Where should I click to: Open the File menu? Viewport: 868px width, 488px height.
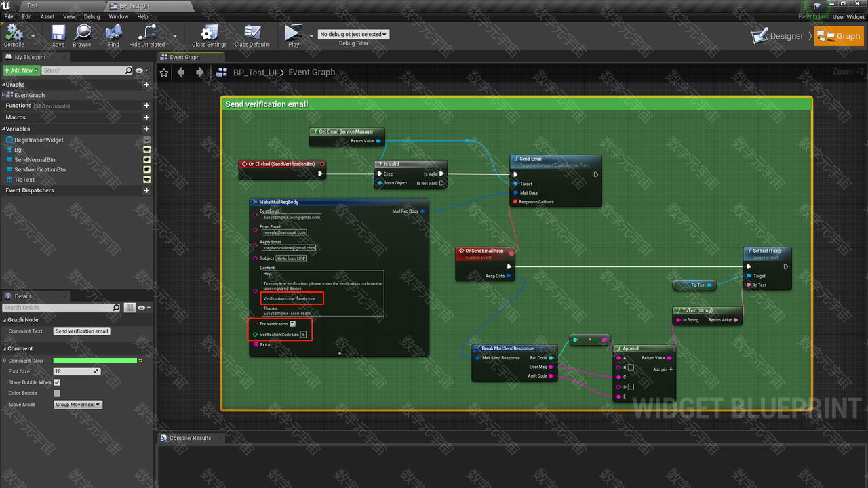coord(9,16)
